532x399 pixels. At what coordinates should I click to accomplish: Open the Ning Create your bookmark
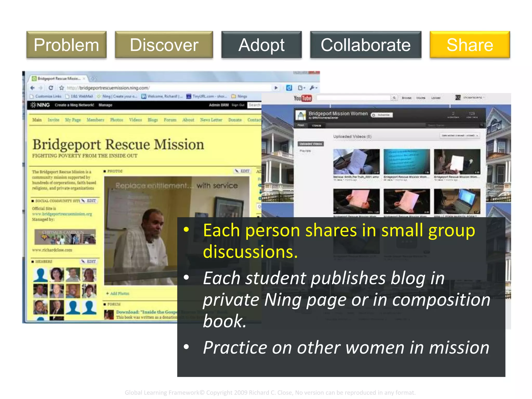click(117, 96)
